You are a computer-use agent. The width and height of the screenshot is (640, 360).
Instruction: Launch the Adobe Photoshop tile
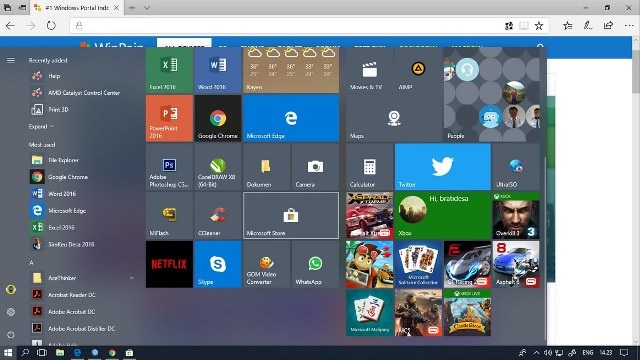169,167
